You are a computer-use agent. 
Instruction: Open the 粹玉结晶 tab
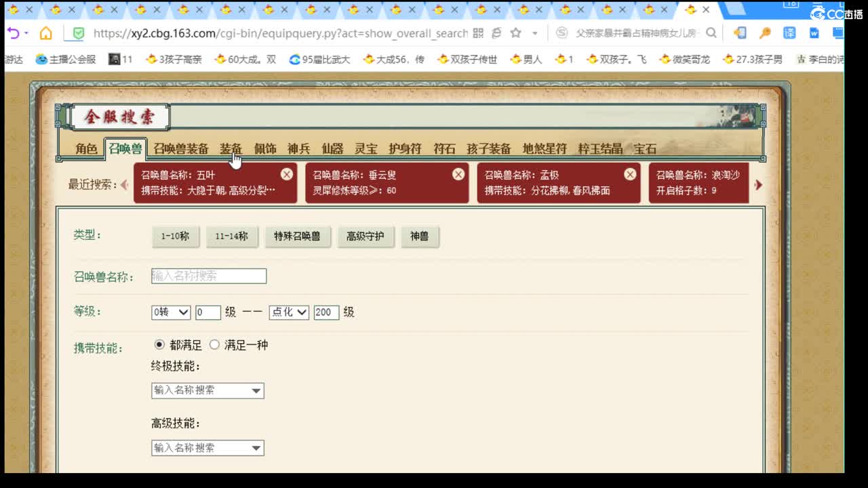pos(600,148)
